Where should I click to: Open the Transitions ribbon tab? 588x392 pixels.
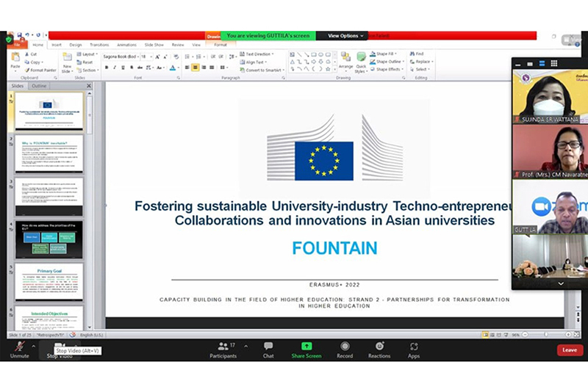[99, 45]
